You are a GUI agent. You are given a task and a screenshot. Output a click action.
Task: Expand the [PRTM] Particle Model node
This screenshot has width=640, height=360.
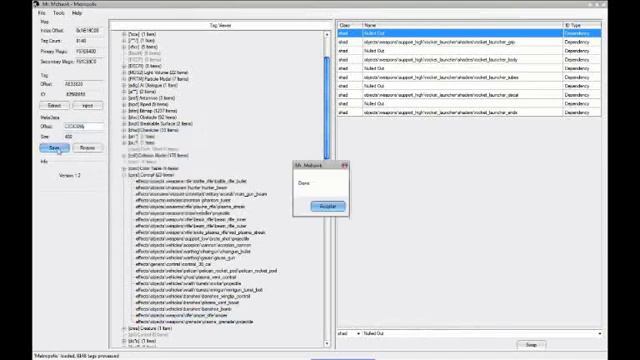click(124, 79)
